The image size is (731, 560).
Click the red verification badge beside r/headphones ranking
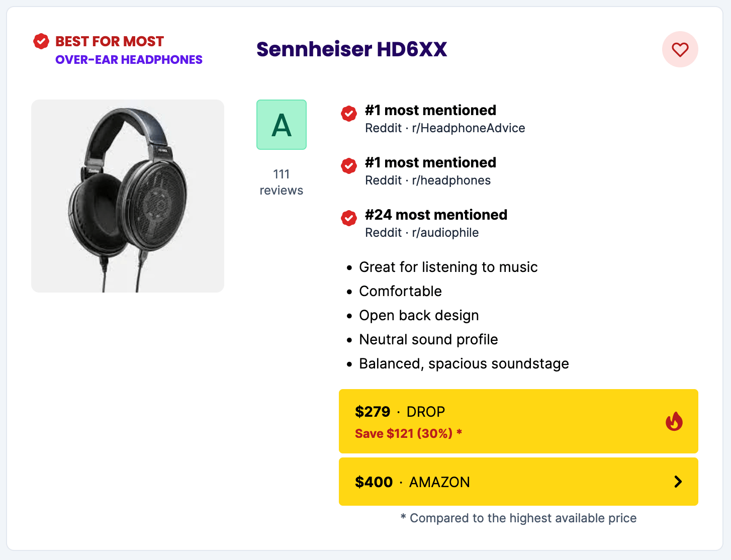[348, 166]
